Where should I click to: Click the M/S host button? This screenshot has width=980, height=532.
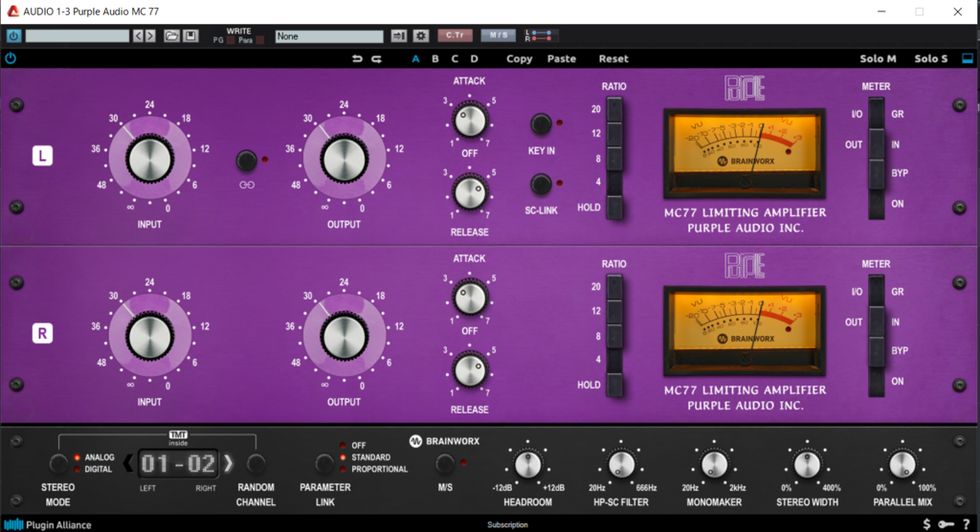pos(498,35)
